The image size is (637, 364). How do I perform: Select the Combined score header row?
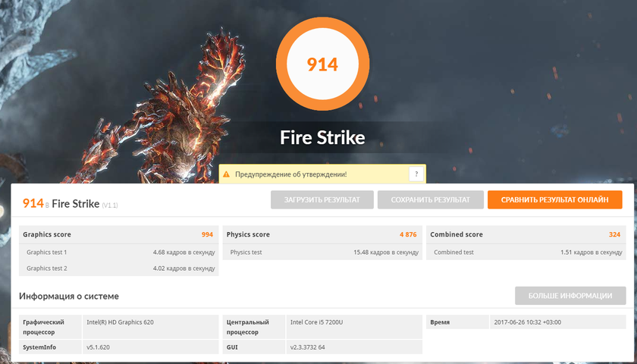point(525,234)
